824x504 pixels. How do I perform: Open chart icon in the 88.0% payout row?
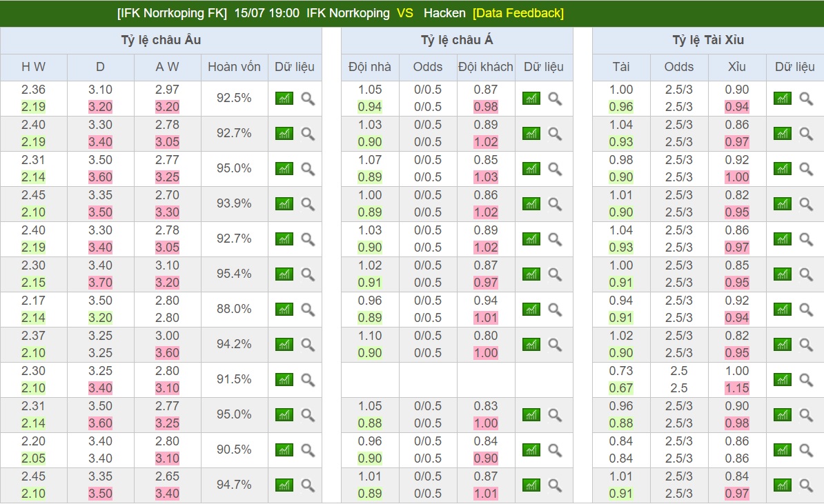pos(284,310)
